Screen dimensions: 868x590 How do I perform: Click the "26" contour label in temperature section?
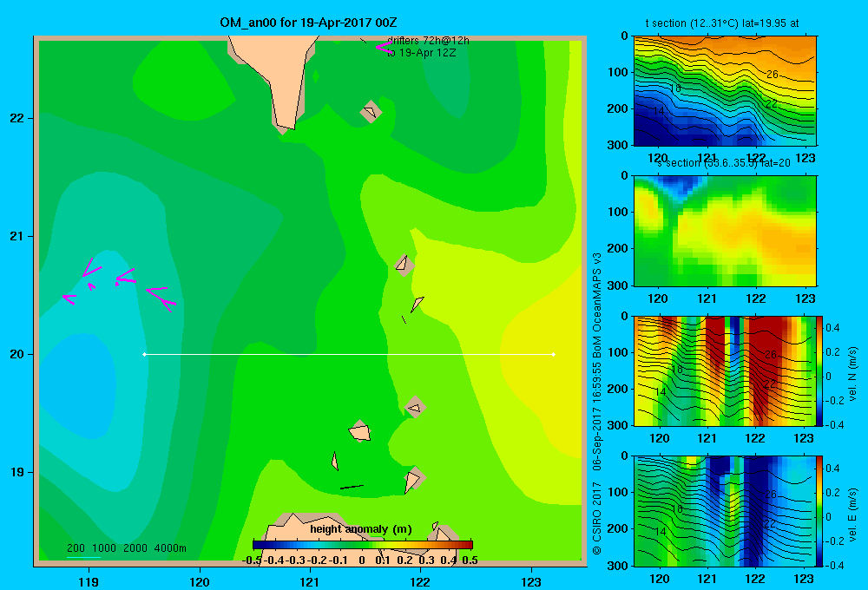(x=773, y=74)
